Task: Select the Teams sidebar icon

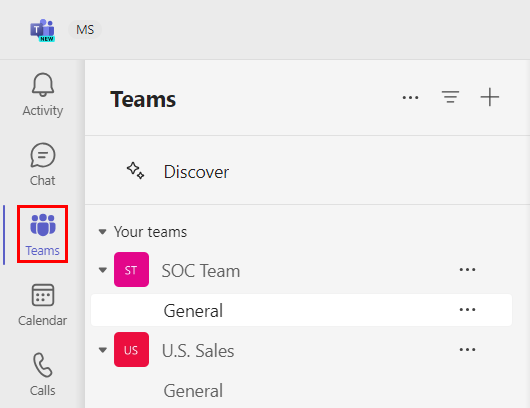Action: (x=43, y=234)
